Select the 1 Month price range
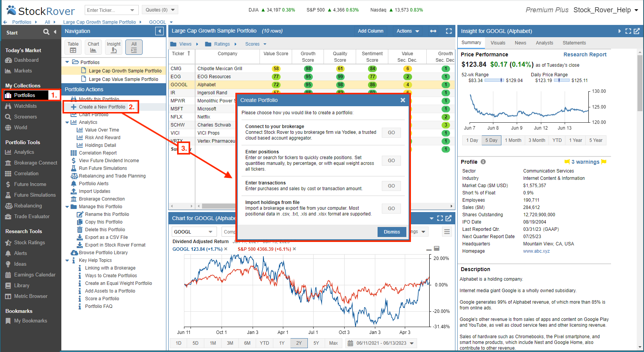This screenshot has height=352, width=644. tap(513, 140)
